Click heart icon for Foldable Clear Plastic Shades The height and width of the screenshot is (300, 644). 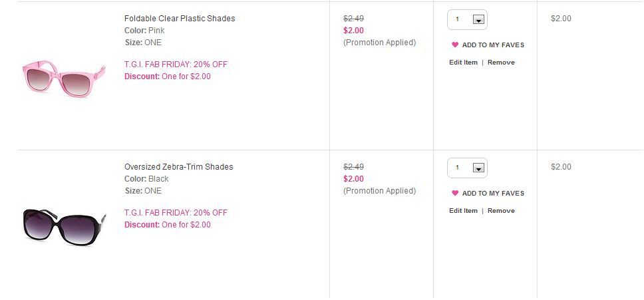point(455,45)
